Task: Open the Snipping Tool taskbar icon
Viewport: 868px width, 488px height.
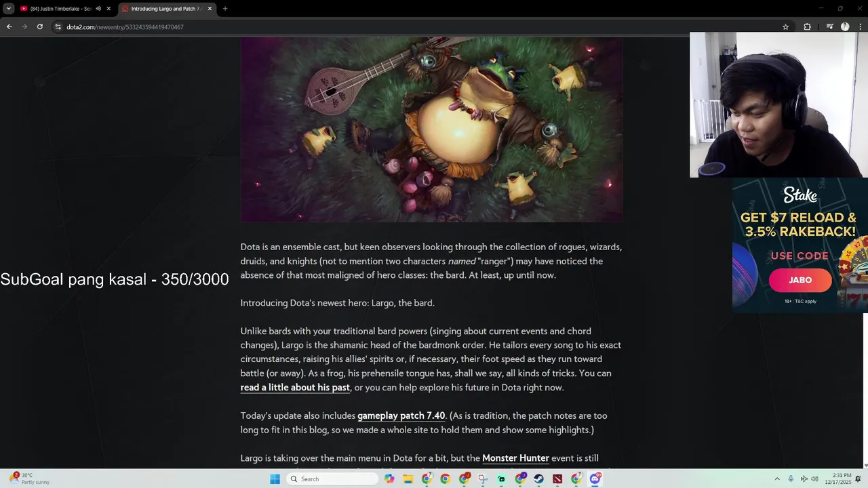Action: click(x=483, y=479)
